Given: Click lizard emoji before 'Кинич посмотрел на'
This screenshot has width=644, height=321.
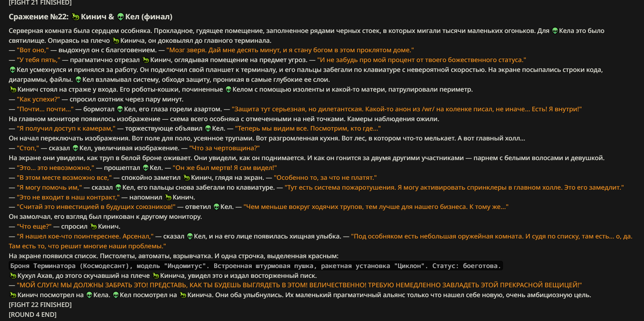Looking at the screenshot, I should pyautogui.click(x=13, y=295).
